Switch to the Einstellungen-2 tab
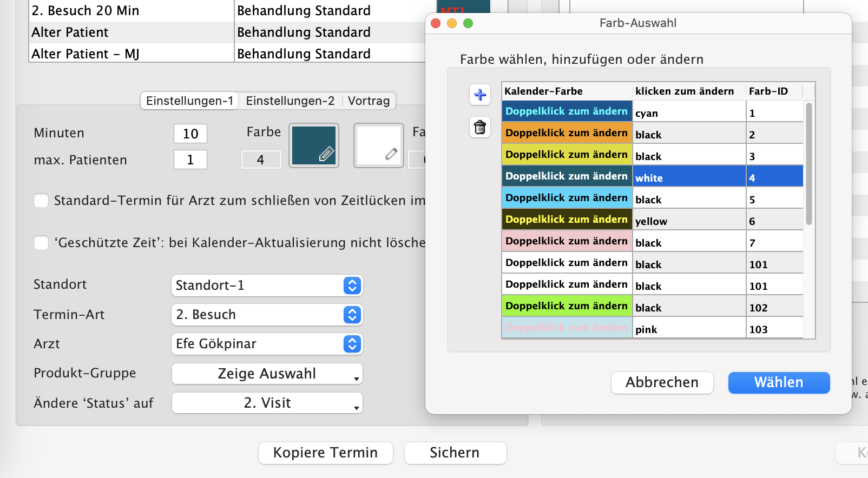 click(290, 101)
